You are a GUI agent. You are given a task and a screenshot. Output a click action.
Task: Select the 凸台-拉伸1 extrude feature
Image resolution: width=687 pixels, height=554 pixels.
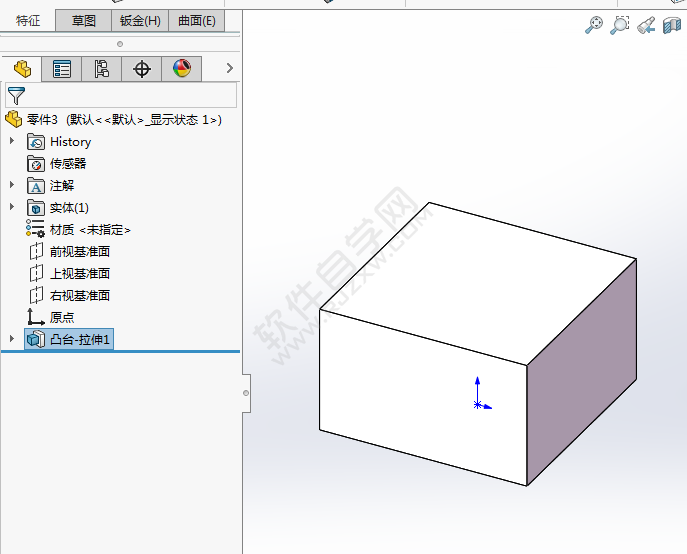click(x=80, y=339)
